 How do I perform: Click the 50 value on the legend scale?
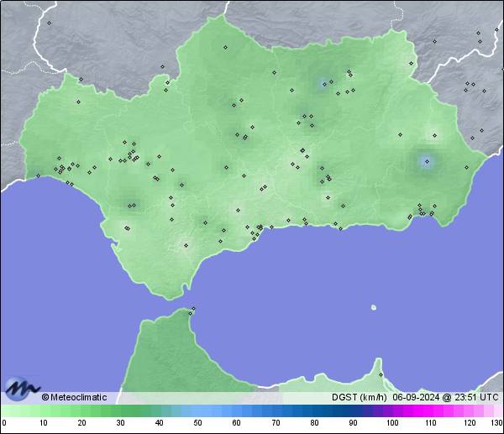click(x=197, y=423)
